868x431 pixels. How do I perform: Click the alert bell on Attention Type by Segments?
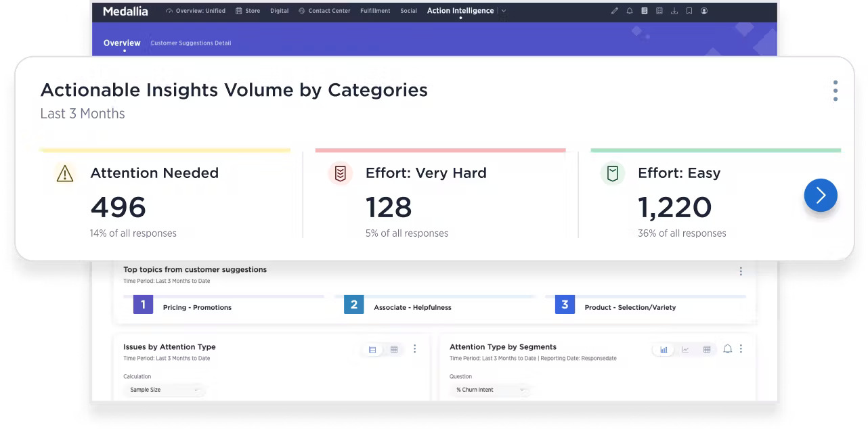(x=728, y=349)
